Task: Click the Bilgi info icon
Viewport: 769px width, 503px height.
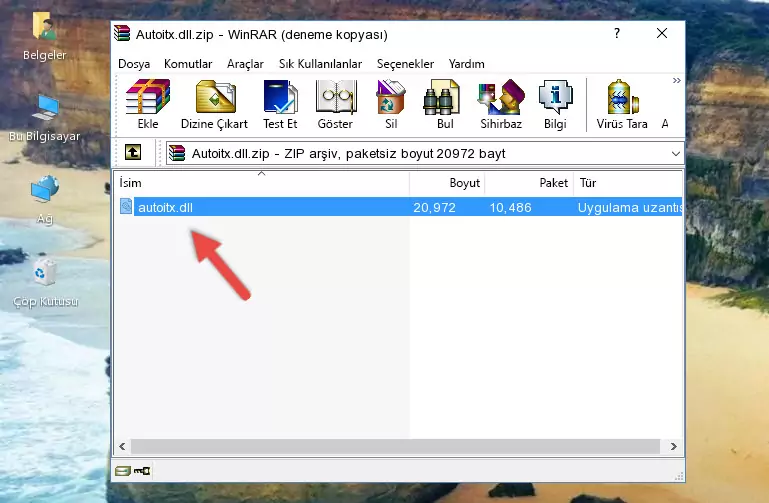Action: (555, 97)
